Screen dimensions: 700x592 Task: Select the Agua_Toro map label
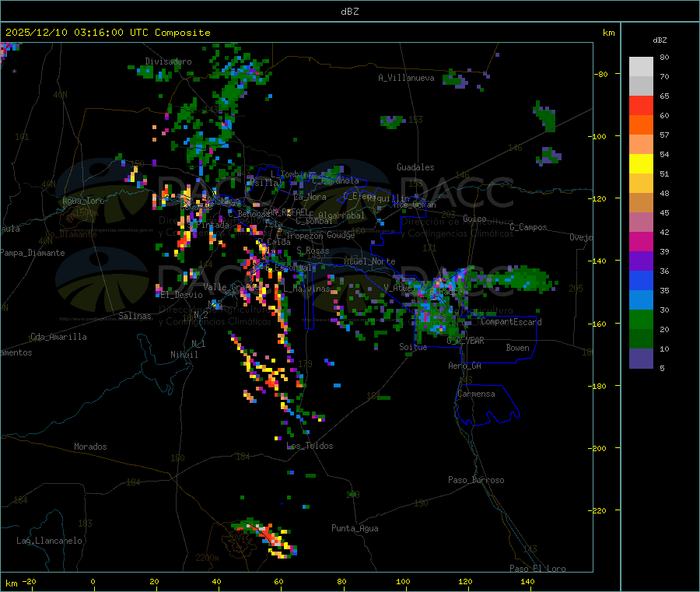pyautogui.click(x=83, y=201)
